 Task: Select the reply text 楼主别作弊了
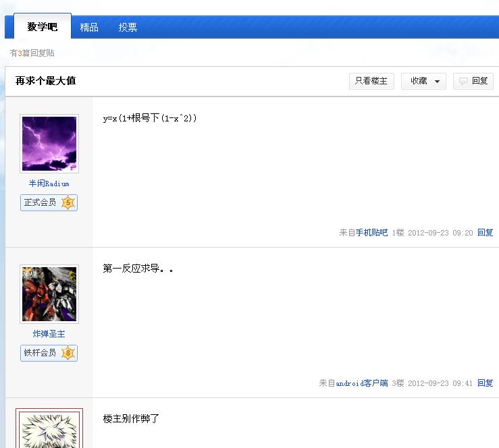131,419
